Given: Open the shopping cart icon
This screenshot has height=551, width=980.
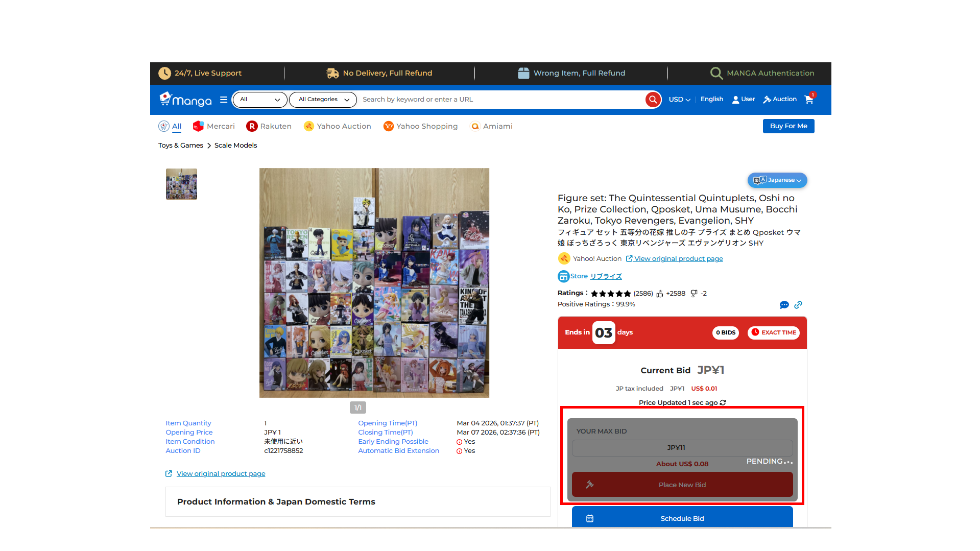Looking at the screenshot, I should [x=809, y=100].
